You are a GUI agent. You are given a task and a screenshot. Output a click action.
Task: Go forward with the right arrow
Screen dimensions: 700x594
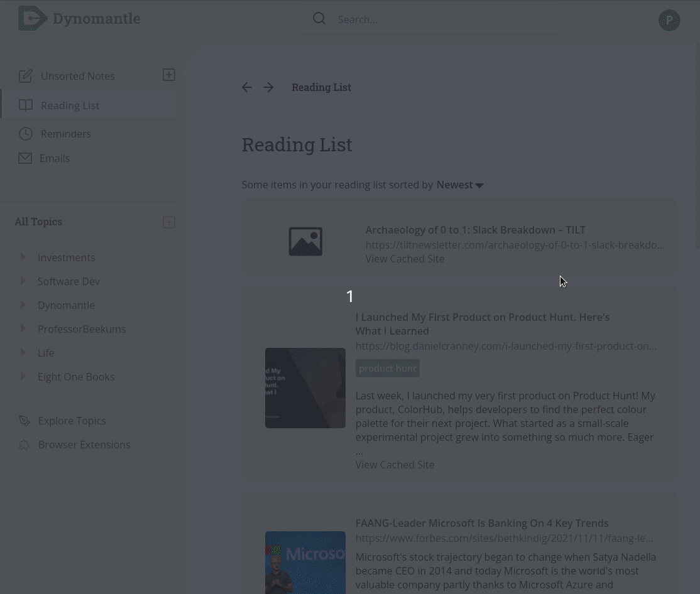click(268, 87)
